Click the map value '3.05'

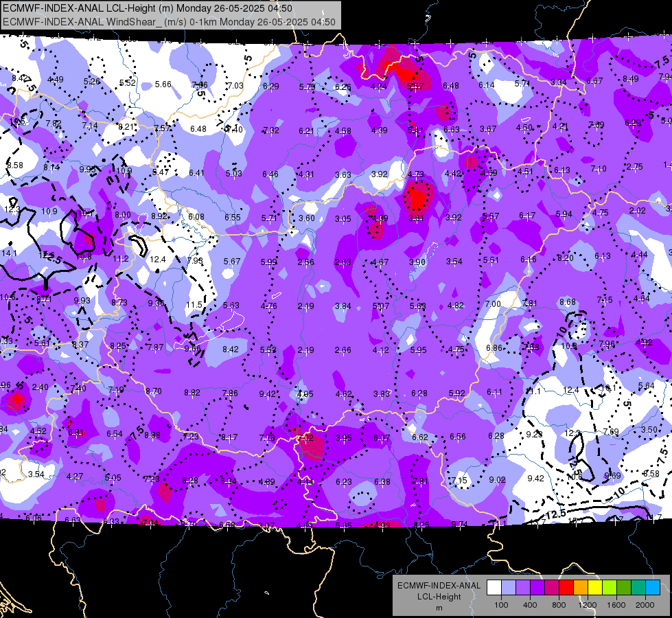coord(343,219)
